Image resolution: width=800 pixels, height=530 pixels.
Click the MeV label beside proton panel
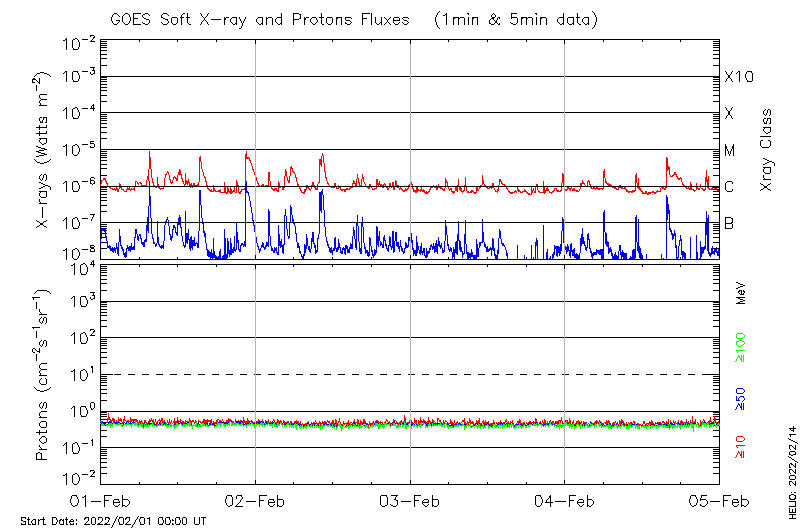741,292
